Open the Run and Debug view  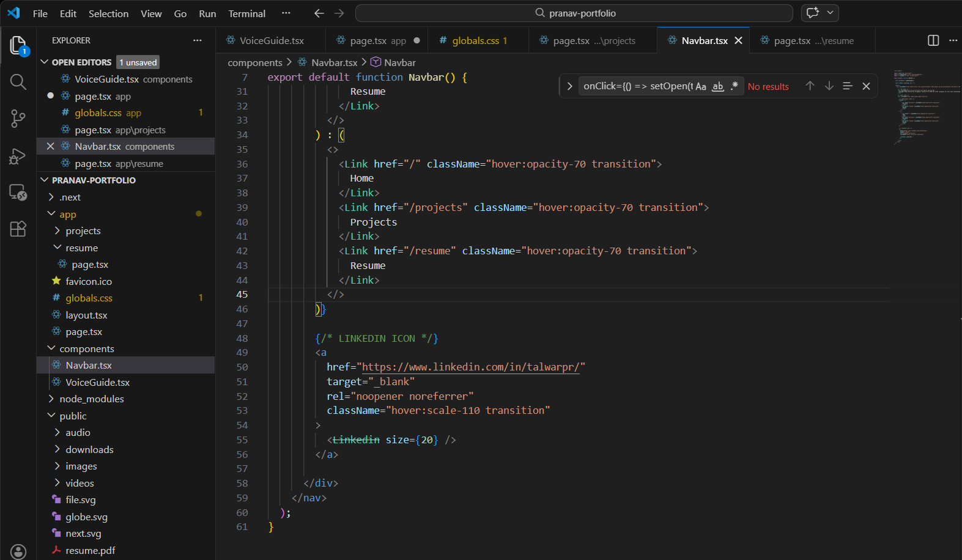tap(18, 157)
